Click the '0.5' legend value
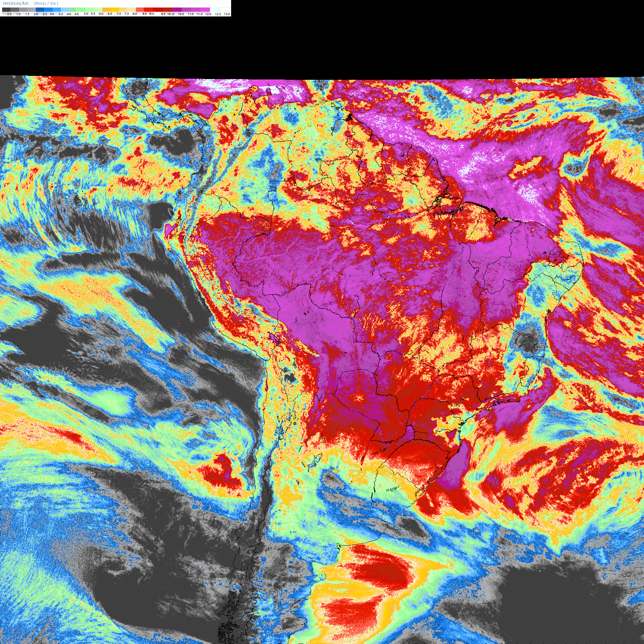This screenshot has height=644, width=644. pos(9,14)
